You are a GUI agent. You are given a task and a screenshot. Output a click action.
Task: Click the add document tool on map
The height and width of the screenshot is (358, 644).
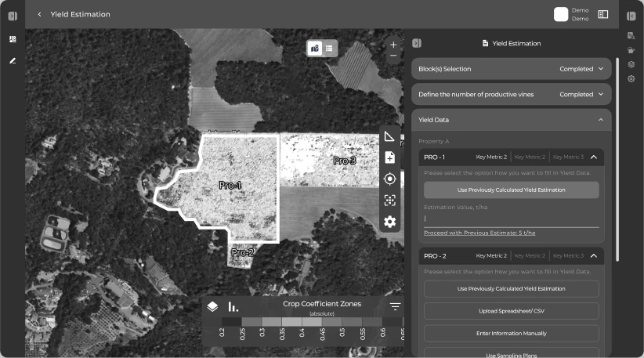pos(389,157)
